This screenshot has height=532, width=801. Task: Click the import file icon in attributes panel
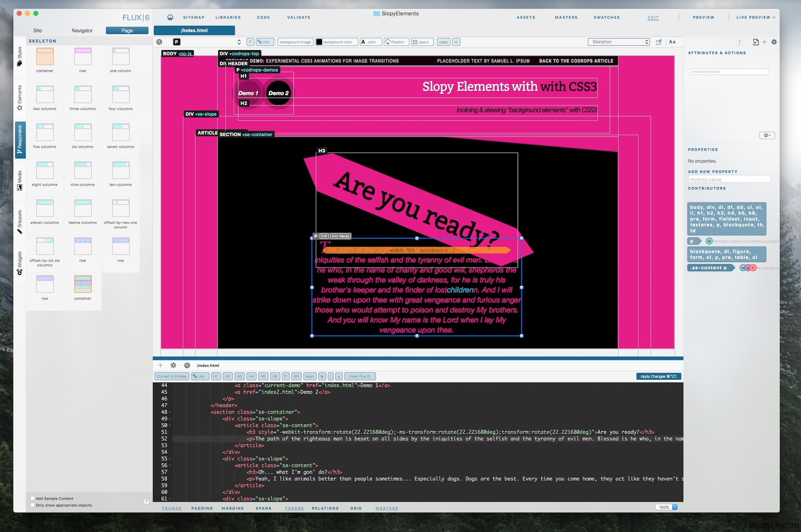point(755,42)
